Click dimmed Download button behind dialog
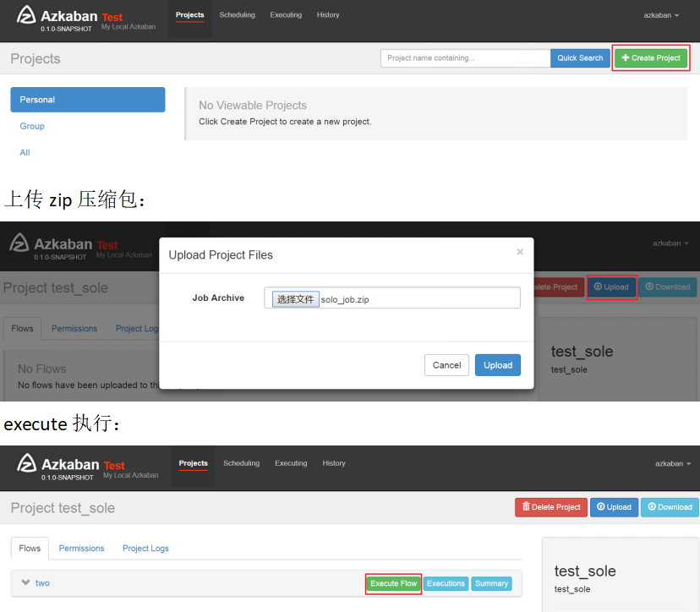 click(669, 287)
